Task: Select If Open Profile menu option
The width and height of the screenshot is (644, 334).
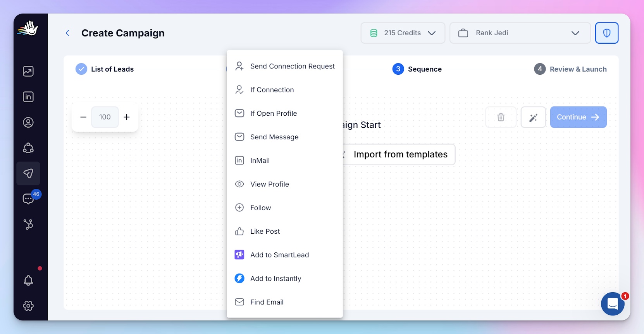Action: coord(285,113)
